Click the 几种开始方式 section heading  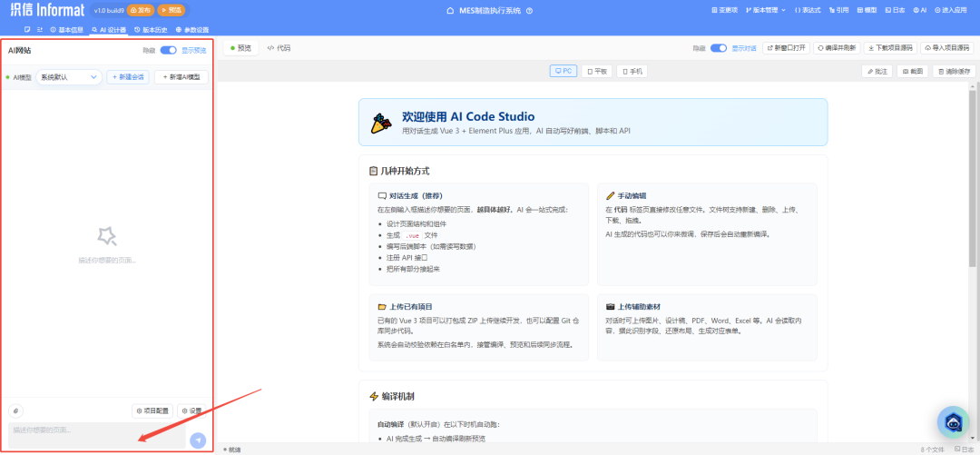click(x=405, y=171)
